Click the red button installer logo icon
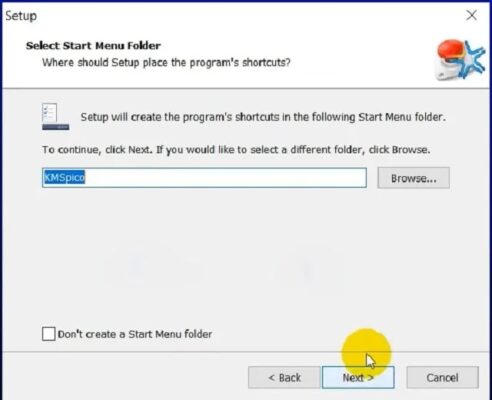 [460, 60]
